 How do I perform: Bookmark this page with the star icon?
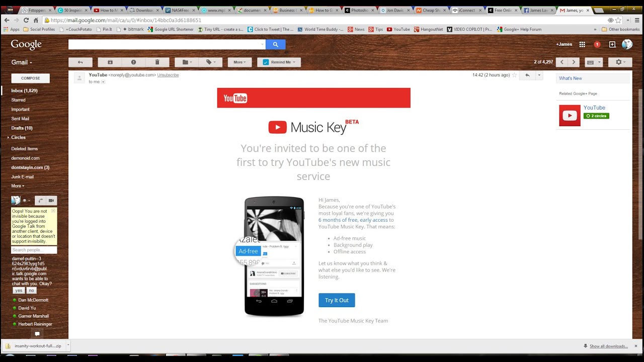tap(618, 20)
